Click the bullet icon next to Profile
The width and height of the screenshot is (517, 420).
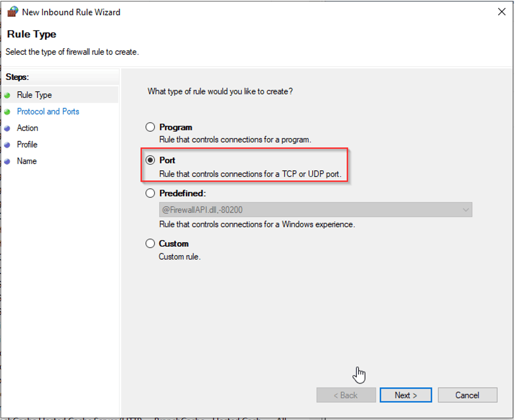point(7,145)
